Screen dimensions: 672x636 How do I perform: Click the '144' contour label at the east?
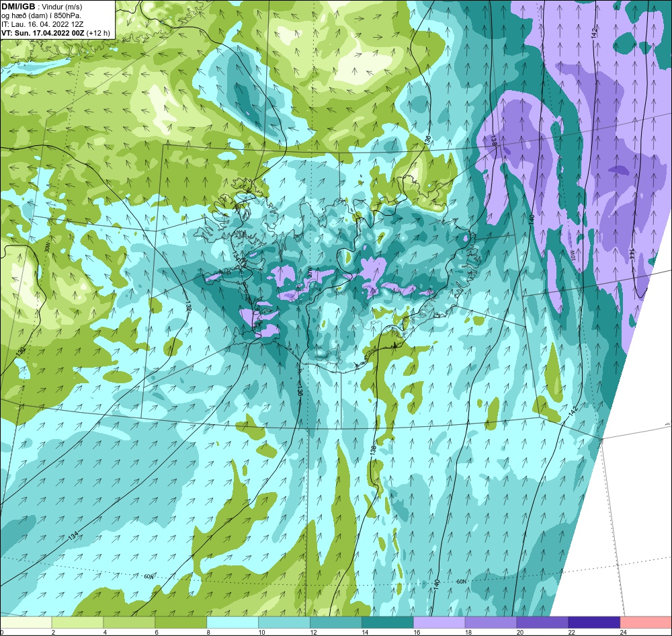[x=632, y=253]
